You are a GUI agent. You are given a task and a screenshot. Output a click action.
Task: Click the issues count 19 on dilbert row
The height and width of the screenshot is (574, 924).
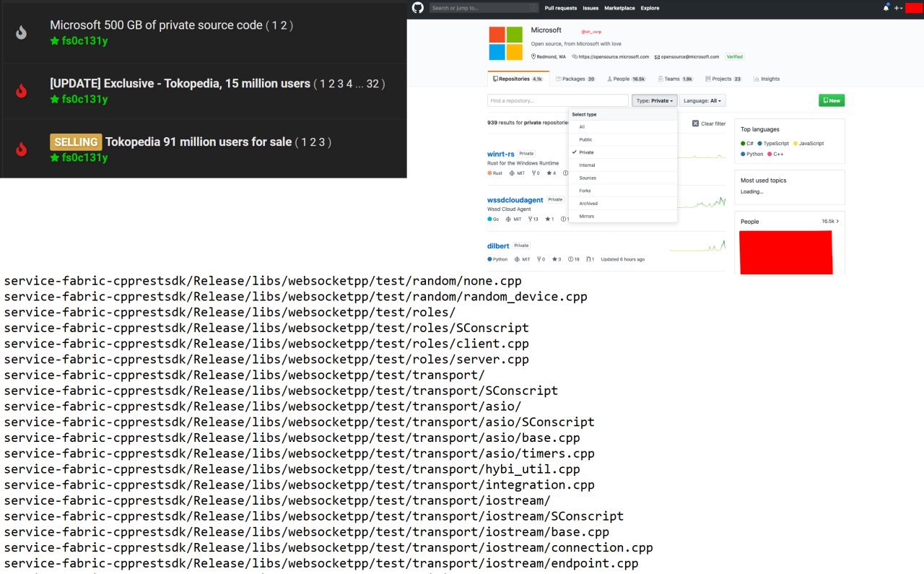pyautogui.click(x=574, y=259)
